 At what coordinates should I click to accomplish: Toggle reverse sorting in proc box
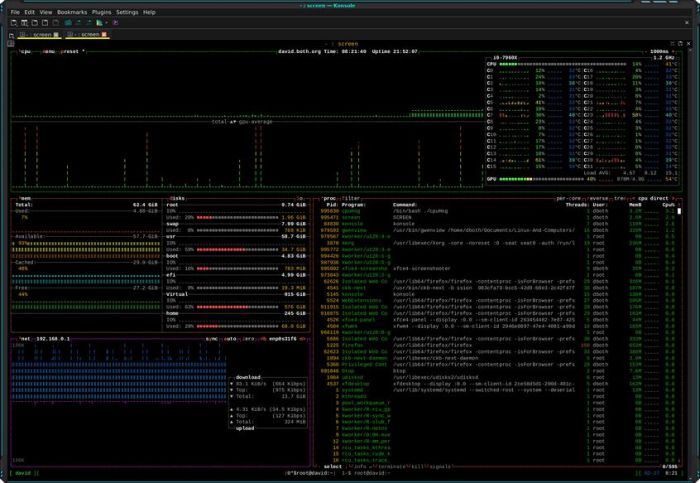click(598, 198)
